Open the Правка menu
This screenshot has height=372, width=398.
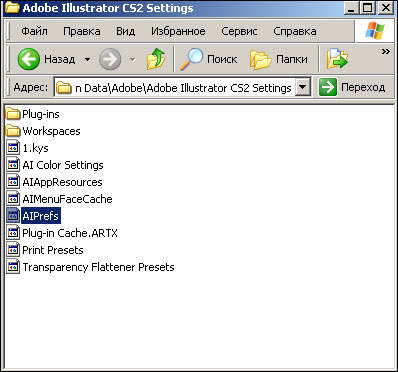(x=82, y=31)
